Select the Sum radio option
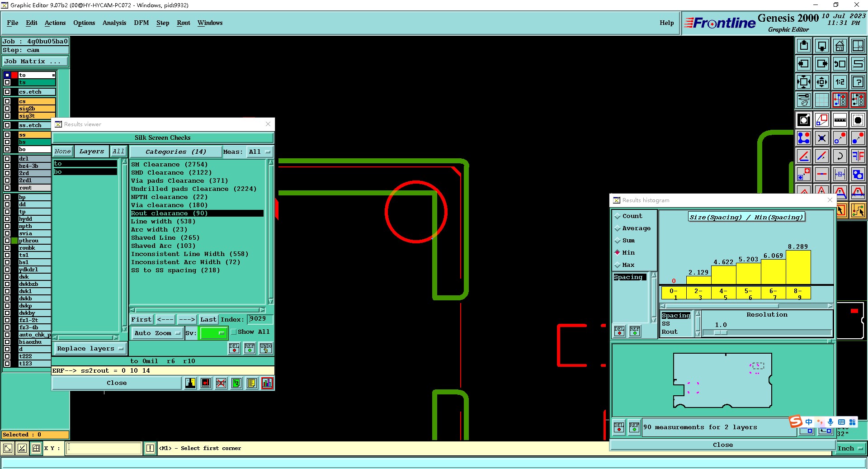 (625, 241)
